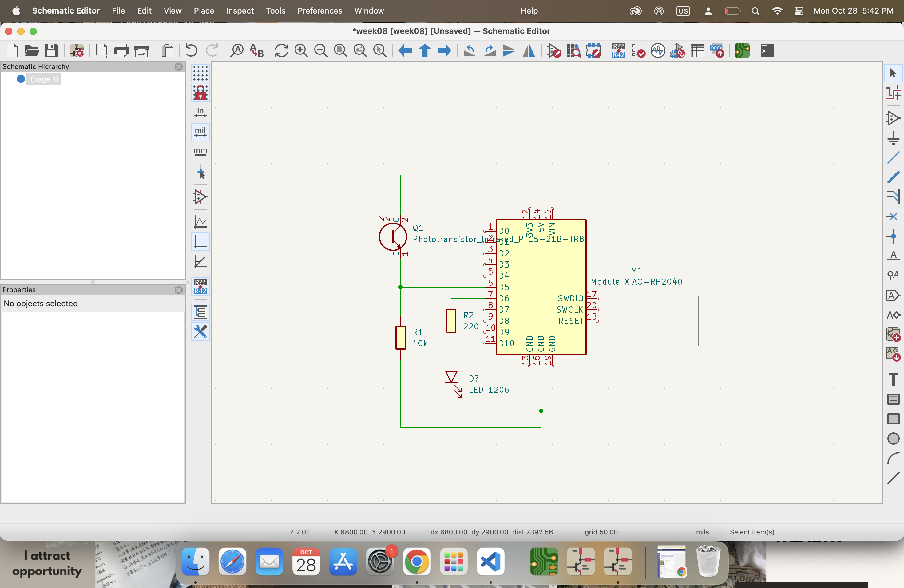Switch units to inches
904x588 pixels.
point(200,113)
